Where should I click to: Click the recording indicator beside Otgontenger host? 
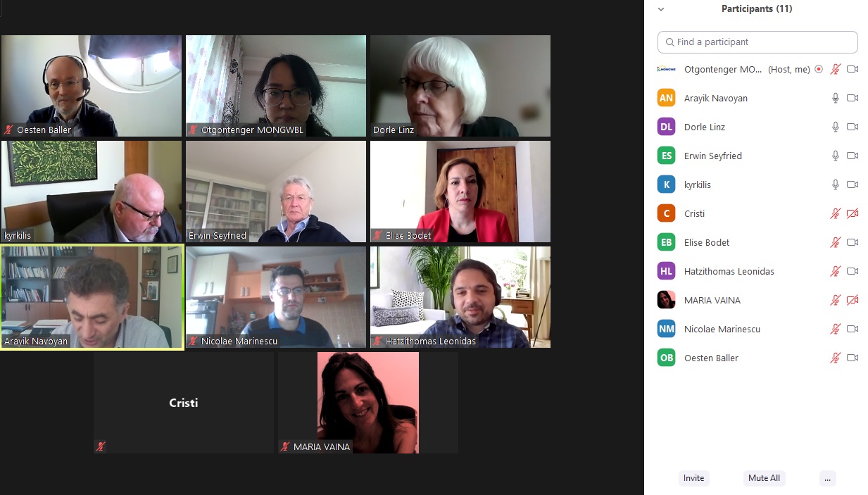tap(818, 69)
